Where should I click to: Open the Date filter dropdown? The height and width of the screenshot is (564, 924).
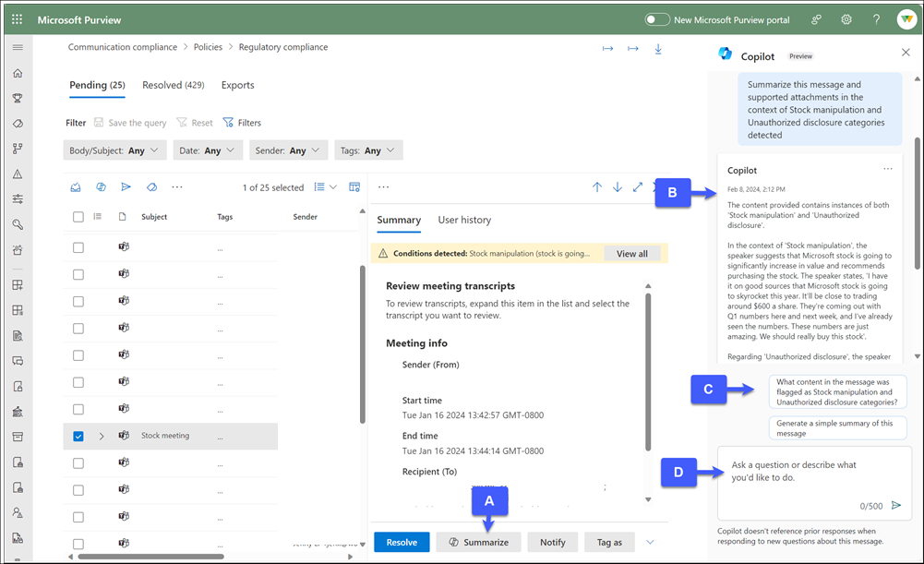207,150
